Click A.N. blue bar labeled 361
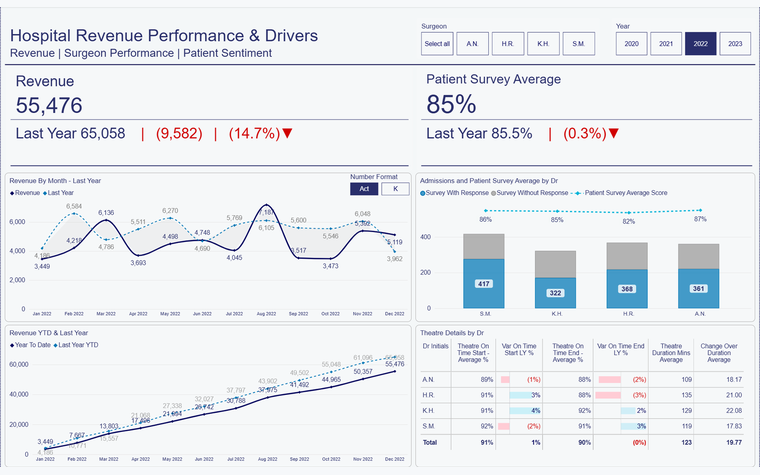 pos(698,289)
